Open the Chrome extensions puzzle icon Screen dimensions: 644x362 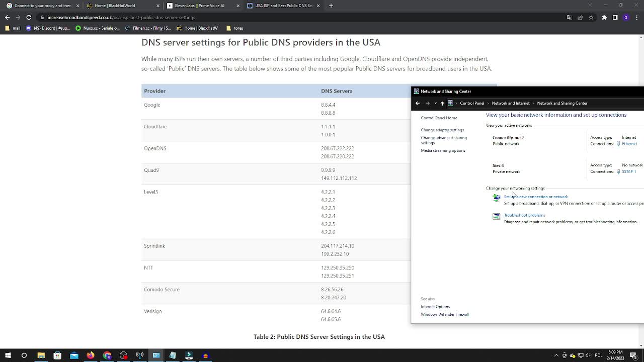click(x=604, y=17)
